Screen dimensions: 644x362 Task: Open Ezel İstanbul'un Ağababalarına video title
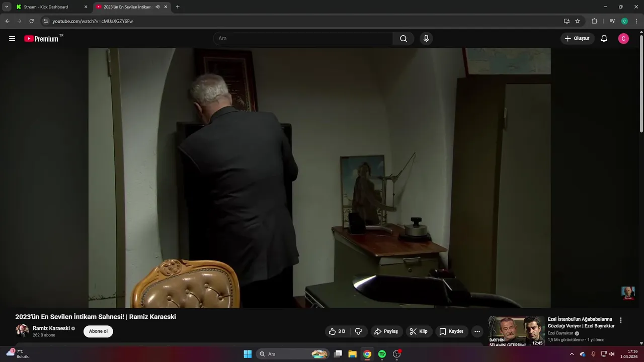tap(581, 323)
